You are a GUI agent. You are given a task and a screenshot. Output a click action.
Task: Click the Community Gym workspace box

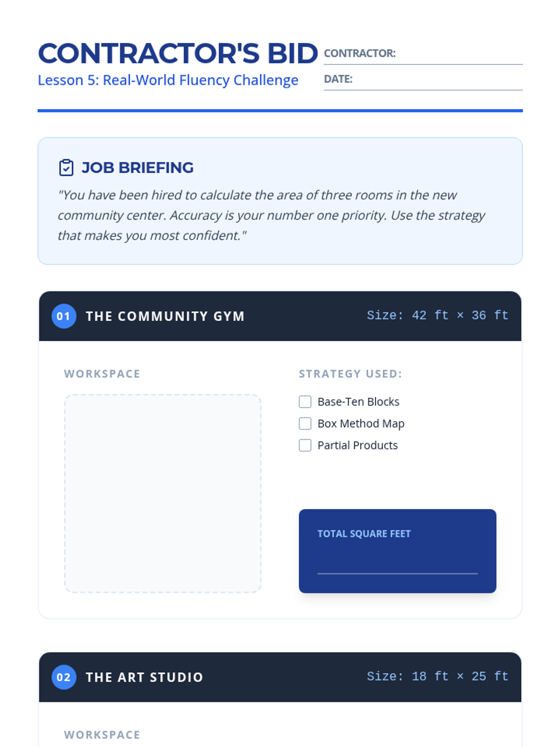[162, 493]
